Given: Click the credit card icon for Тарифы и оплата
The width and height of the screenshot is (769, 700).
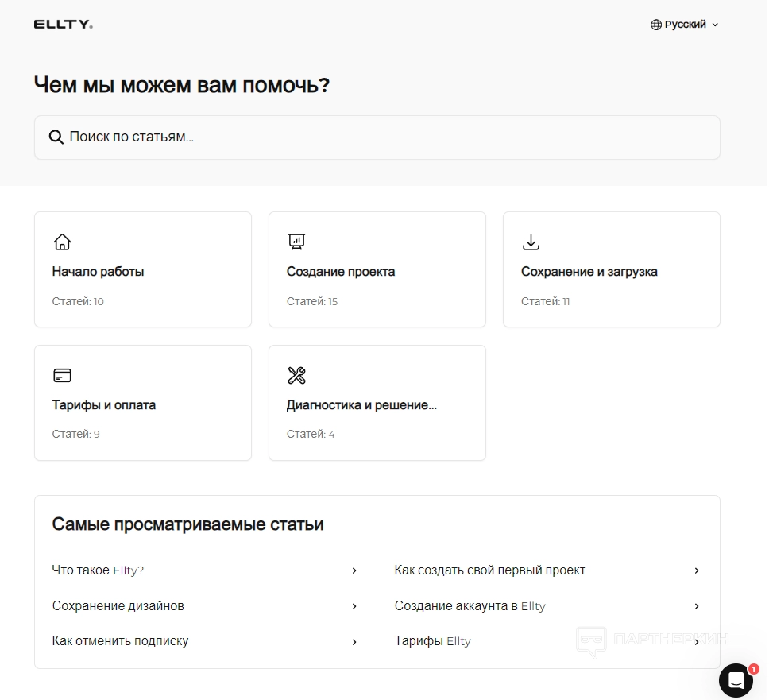Looking at the screenshot, I should pyautogui.click(x=62, y=375).
